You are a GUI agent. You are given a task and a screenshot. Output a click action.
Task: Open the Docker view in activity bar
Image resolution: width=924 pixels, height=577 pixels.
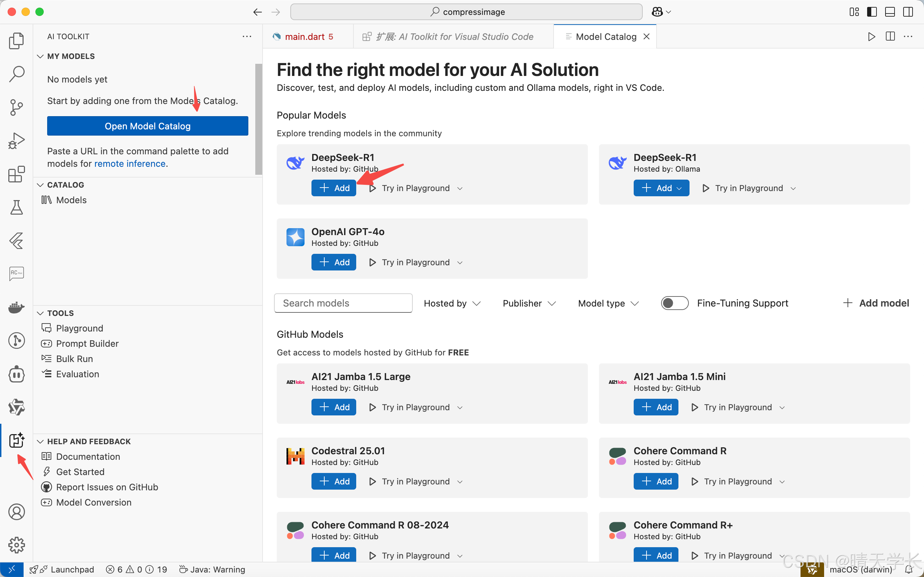16,307
